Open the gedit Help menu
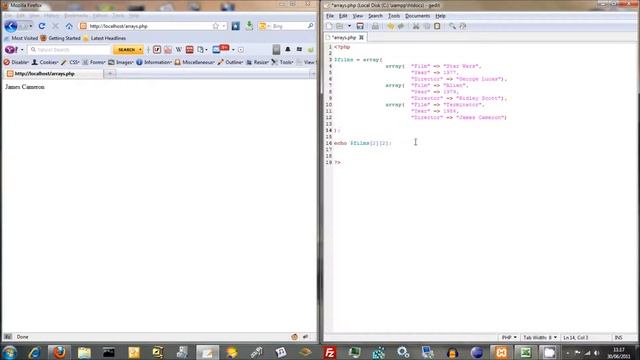This screenshot has height=360, width=640. tap(440, 16)
